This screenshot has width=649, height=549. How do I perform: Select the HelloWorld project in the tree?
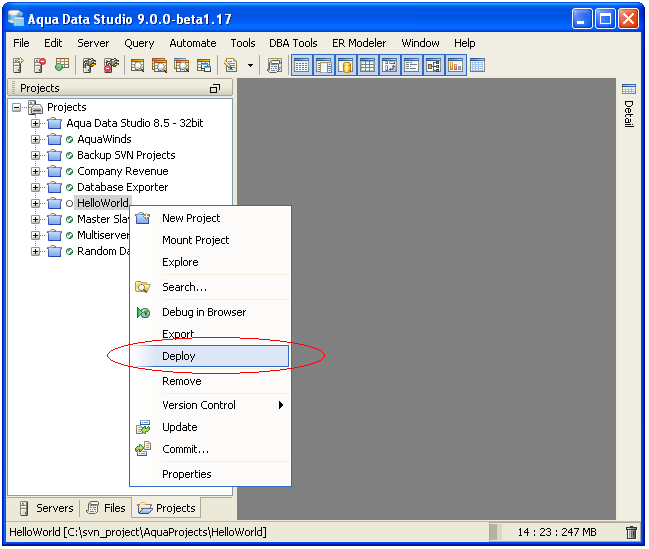[103, 204]
